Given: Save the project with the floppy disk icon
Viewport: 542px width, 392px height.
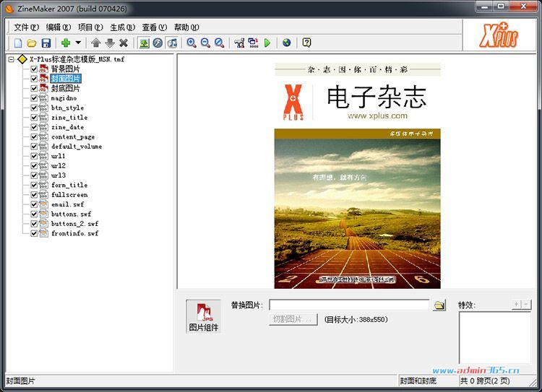Looking at the screenshot, I should coord(46,43).
